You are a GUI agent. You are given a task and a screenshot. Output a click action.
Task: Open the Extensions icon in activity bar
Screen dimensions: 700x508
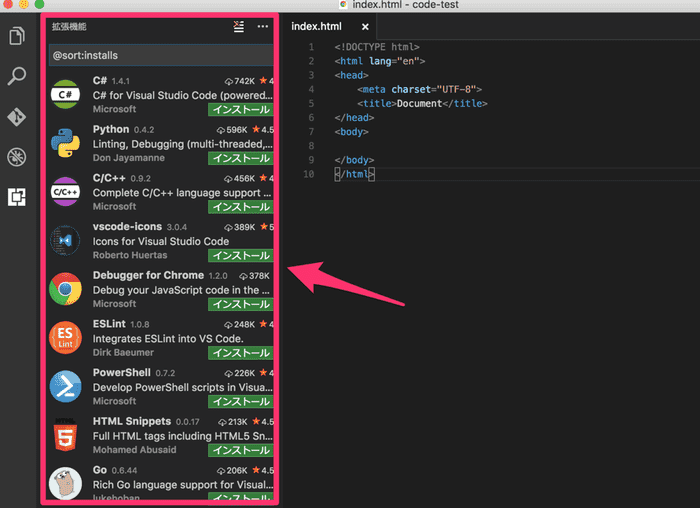pyautogui.click(x=16, y=196)
